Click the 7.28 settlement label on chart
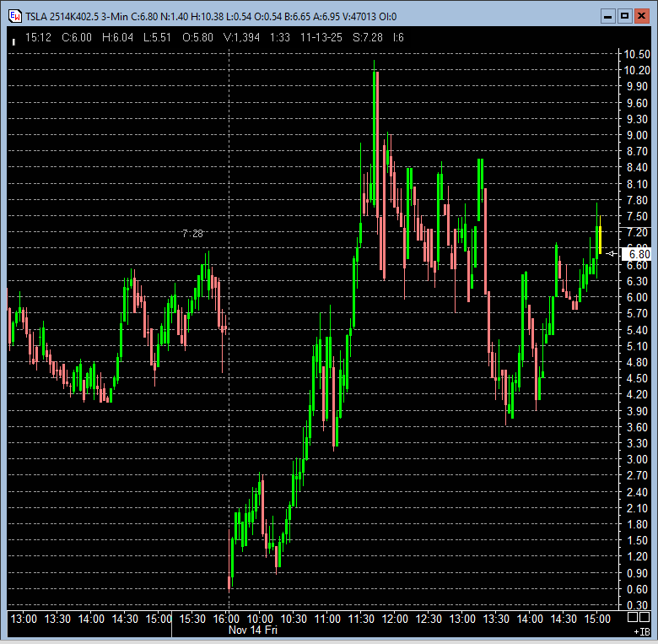The image size is (658, 644). click(192, 234)
